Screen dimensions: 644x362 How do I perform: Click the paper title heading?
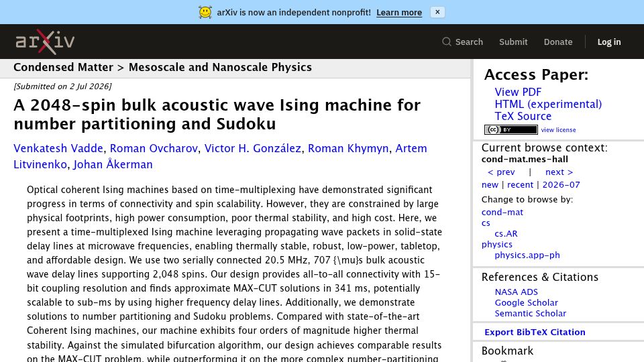(x=217, y=114)
